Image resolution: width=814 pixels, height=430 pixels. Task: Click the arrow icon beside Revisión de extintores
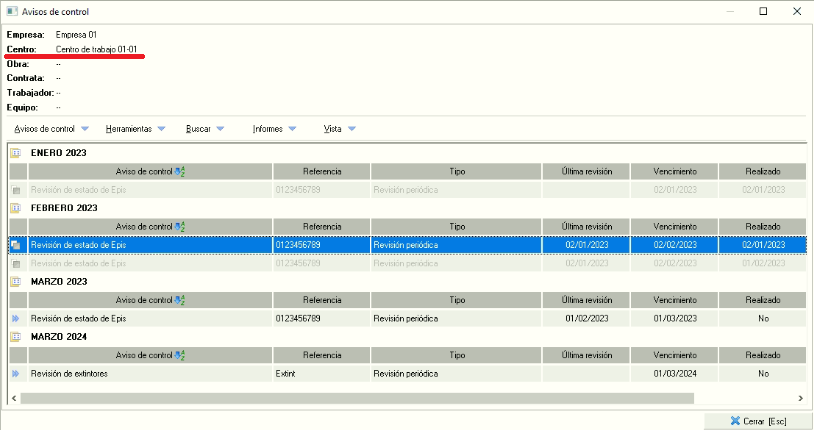coord(15,374)
